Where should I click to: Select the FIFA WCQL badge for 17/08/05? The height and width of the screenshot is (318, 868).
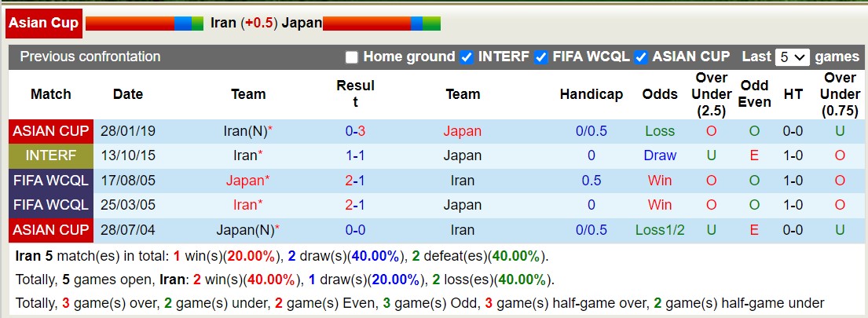(x=51, y=181)
